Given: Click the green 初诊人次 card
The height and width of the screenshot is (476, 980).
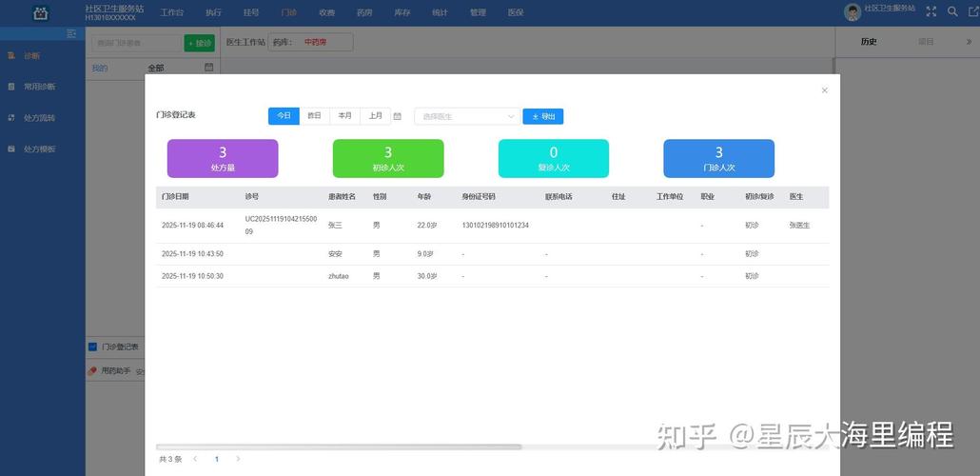Looking at the screenshot, I should click(388, 158).
